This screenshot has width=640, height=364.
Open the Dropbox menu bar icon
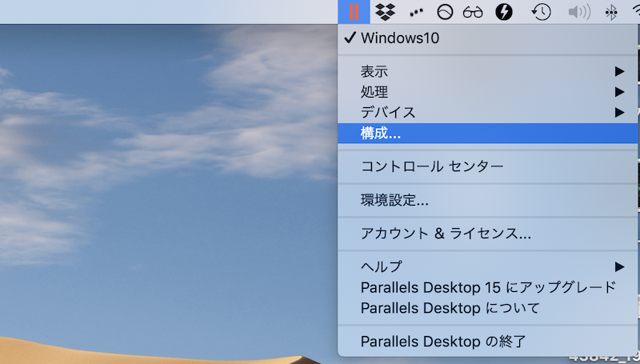click(385, 11)
